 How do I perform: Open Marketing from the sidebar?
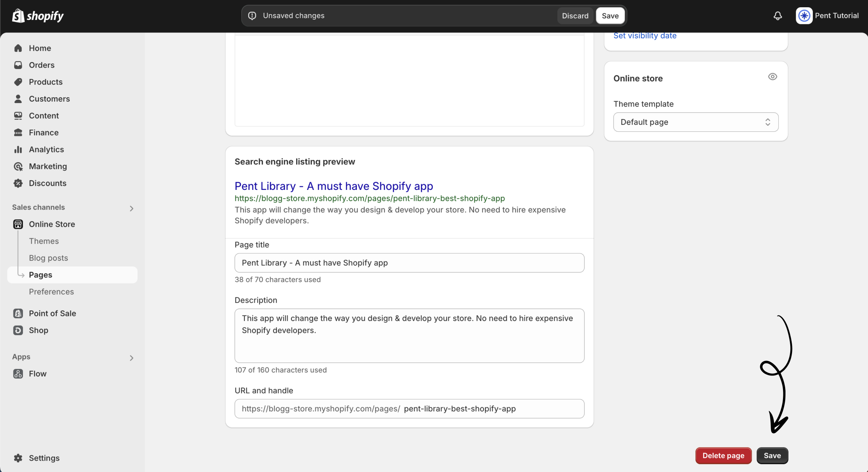48,166
